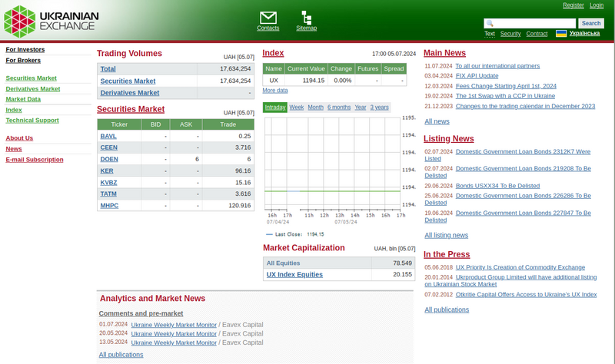Open Comments and pre-market heading
The height and width of the screenshot is (364, 615).
141,313
